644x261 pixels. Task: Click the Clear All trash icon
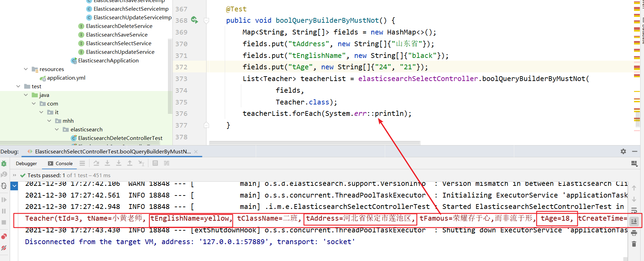click(634, 244)
